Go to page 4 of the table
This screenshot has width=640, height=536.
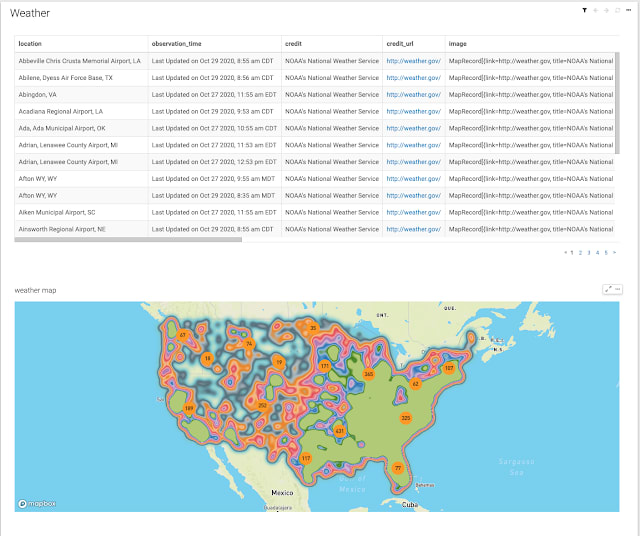pos(598,253)
